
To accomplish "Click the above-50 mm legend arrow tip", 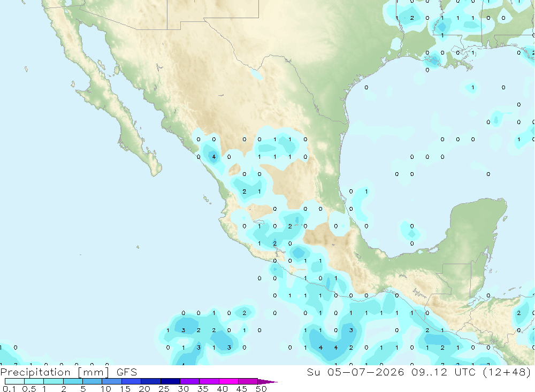I will pos(267,381).
